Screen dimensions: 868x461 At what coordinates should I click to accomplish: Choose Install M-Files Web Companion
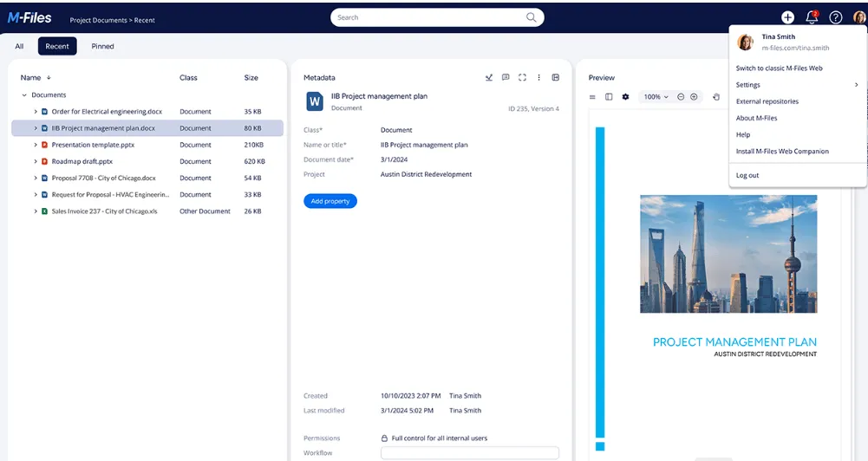coord(782,151)
